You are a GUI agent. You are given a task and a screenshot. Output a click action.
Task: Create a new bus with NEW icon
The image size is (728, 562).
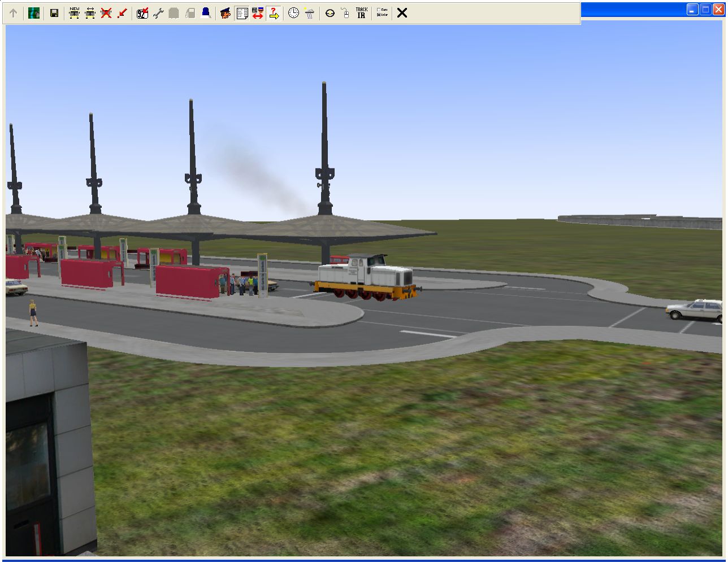point(74,13)
